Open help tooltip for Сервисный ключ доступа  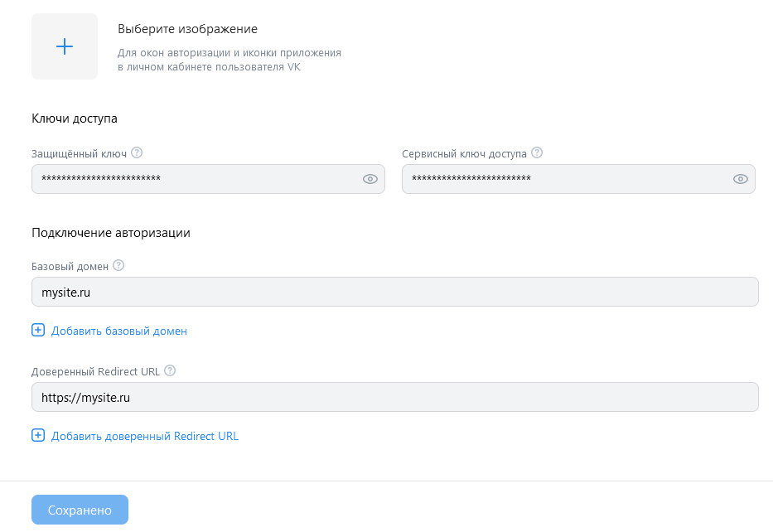click(537, 152)
